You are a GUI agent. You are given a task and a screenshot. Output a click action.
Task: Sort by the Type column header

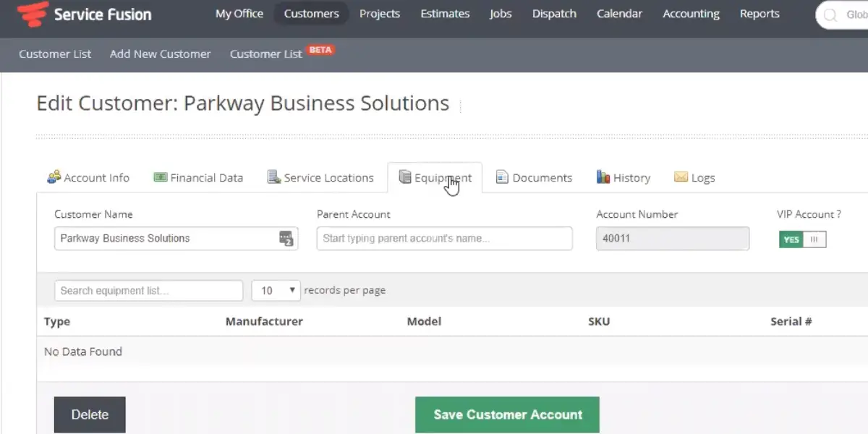(57, 321)
